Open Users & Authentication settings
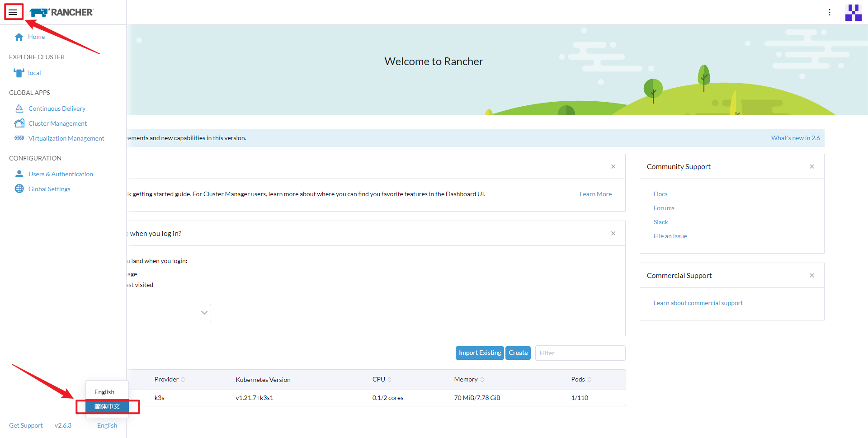The image size is (868, 438). 61,174
